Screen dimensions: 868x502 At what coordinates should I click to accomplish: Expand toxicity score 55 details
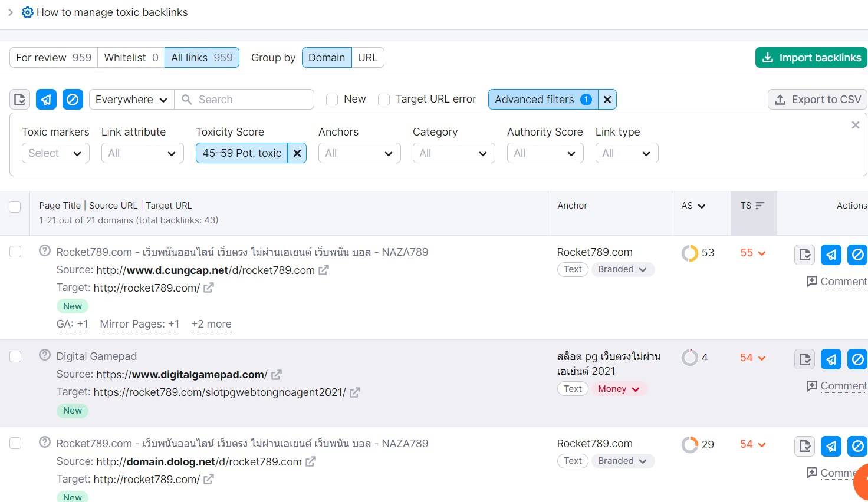[x=753, y=253]
